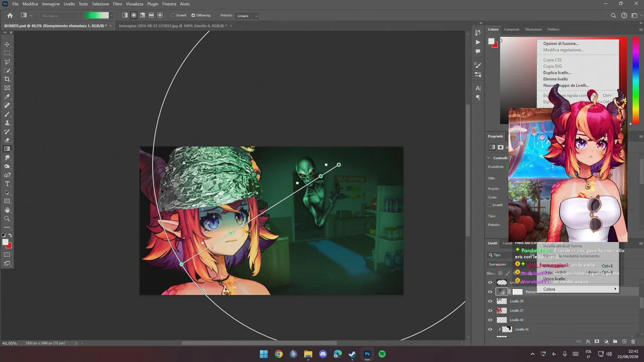Select the Frame tool
This screenshot has width=644, height=362.
7,88
